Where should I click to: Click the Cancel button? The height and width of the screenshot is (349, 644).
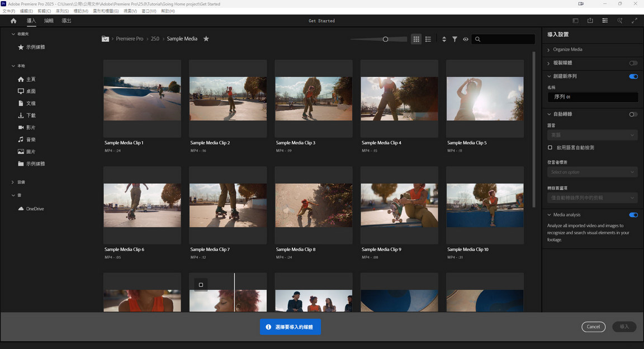pyautogui.click(x=593, y=327)
